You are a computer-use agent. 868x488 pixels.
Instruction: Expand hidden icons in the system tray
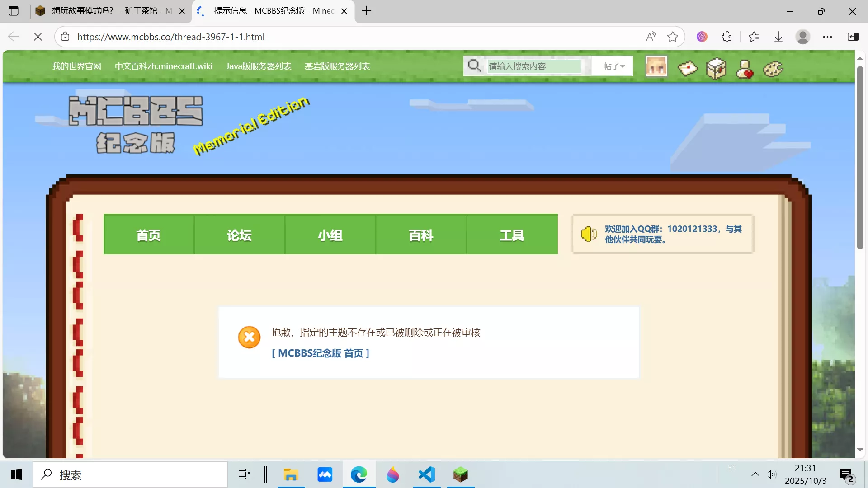point(755,474)
